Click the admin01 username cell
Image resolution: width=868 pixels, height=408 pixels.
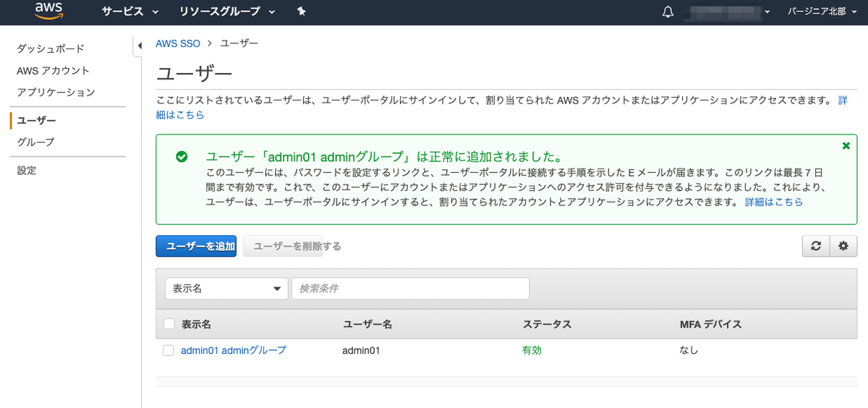(x=362, y=350)
